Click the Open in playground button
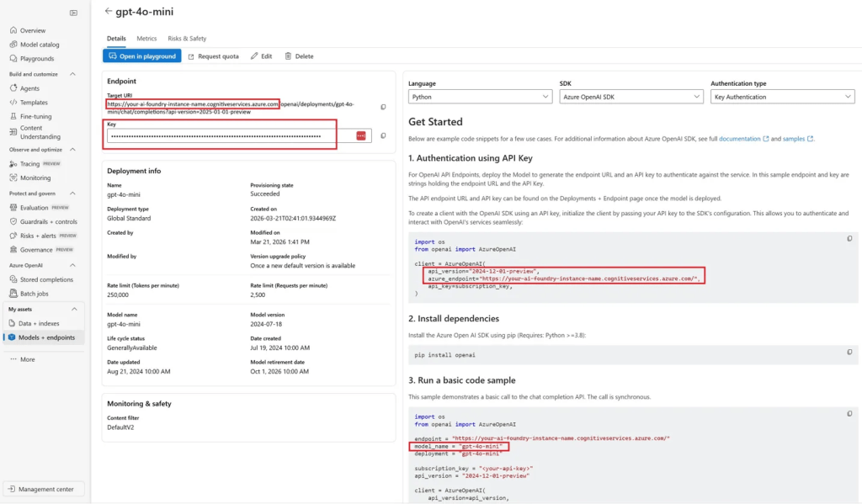Image resolution: width=862 pixels, height=504 pixels. (141, 56)
